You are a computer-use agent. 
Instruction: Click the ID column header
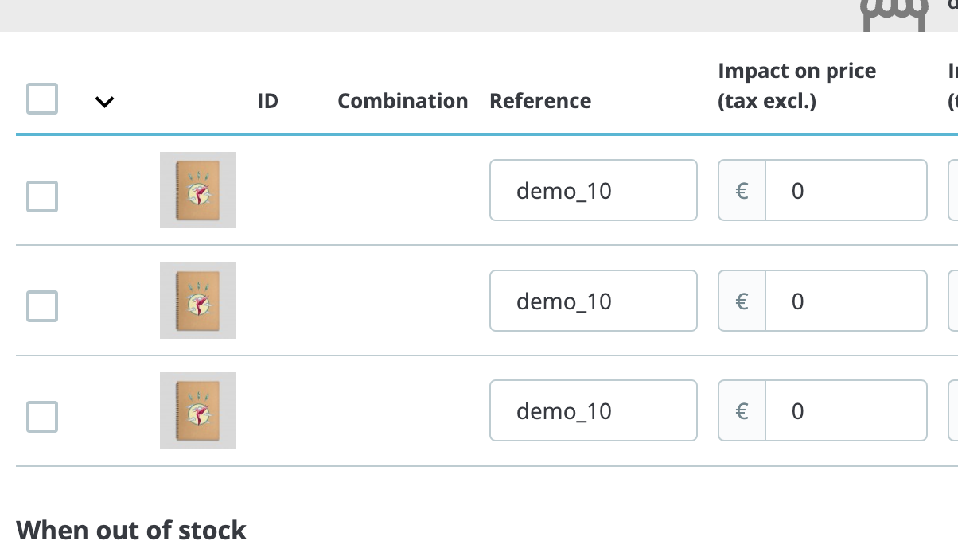pyautogui.click(x=267, y=101)
